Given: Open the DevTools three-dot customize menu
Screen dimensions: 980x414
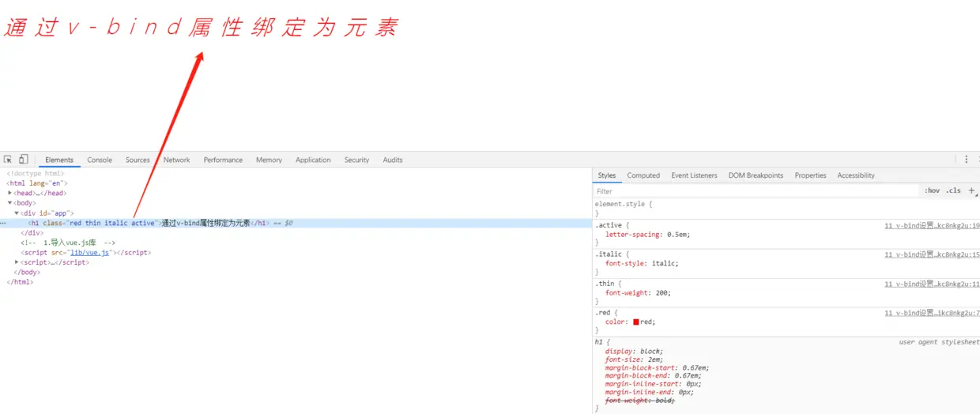Looking at the screenshot, I should 966,160.
